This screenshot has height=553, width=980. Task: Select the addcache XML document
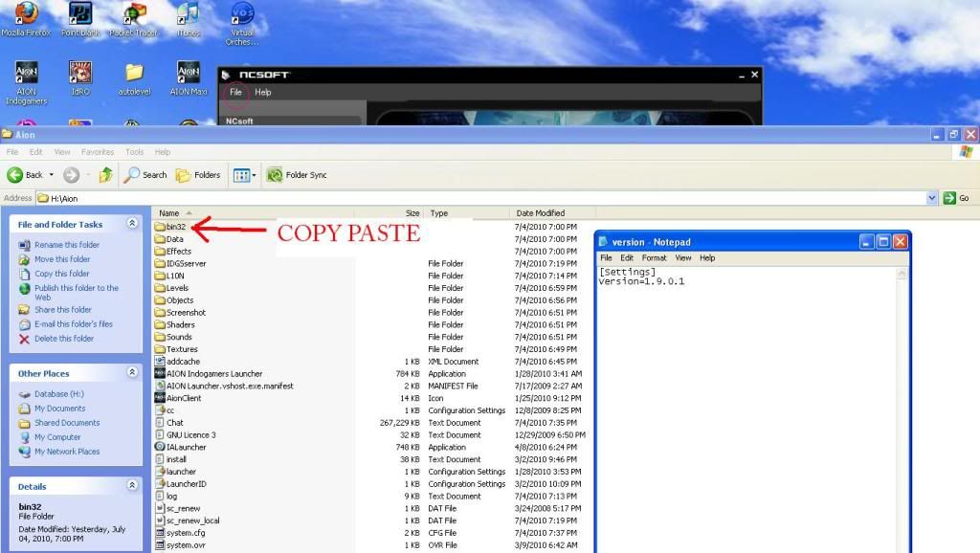point(177,362)
